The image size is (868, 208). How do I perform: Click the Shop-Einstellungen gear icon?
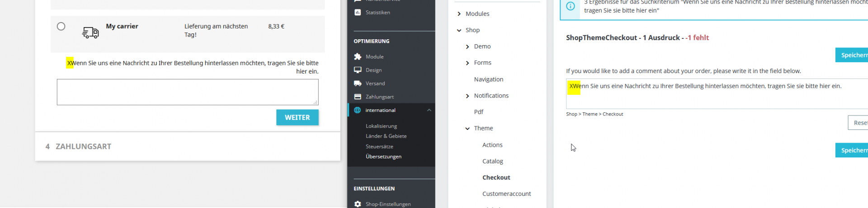click(x=358, y=204)
